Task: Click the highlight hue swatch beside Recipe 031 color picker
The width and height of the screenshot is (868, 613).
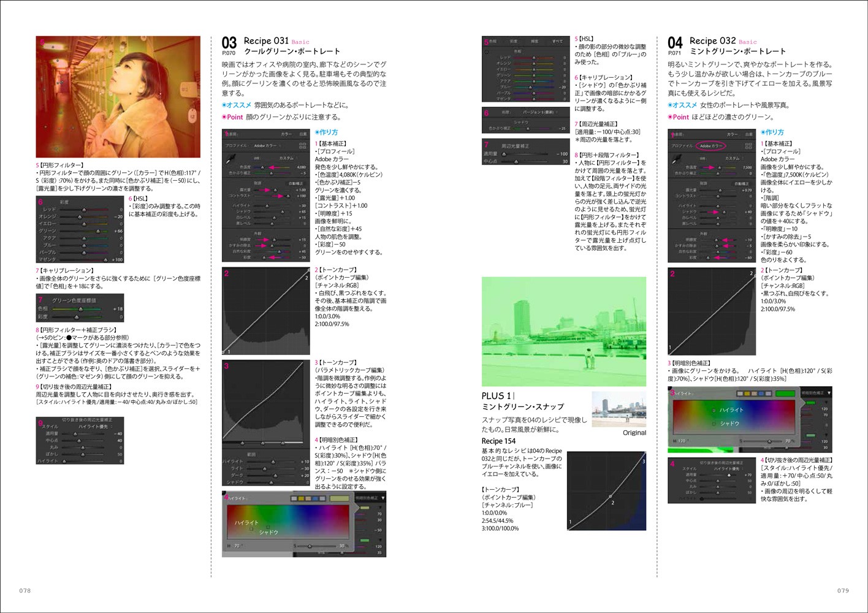Action: click(x=338, y=498)
